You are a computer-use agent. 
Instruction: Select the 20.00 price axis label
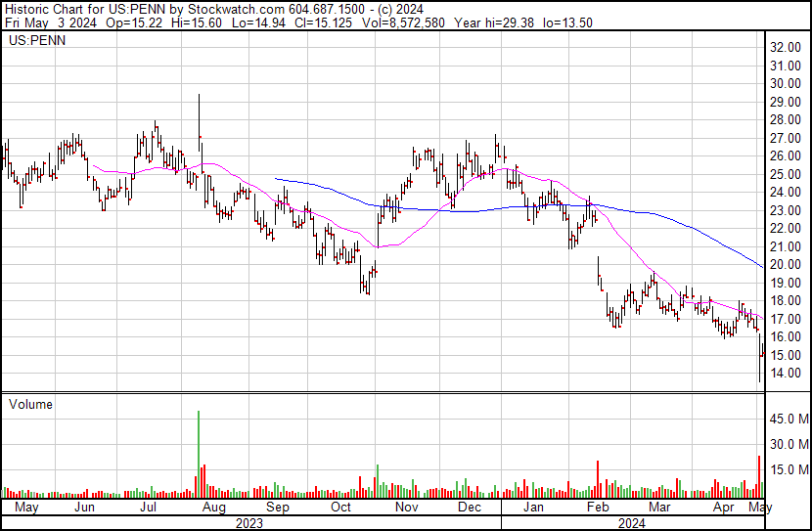click(x=786, y=264)
